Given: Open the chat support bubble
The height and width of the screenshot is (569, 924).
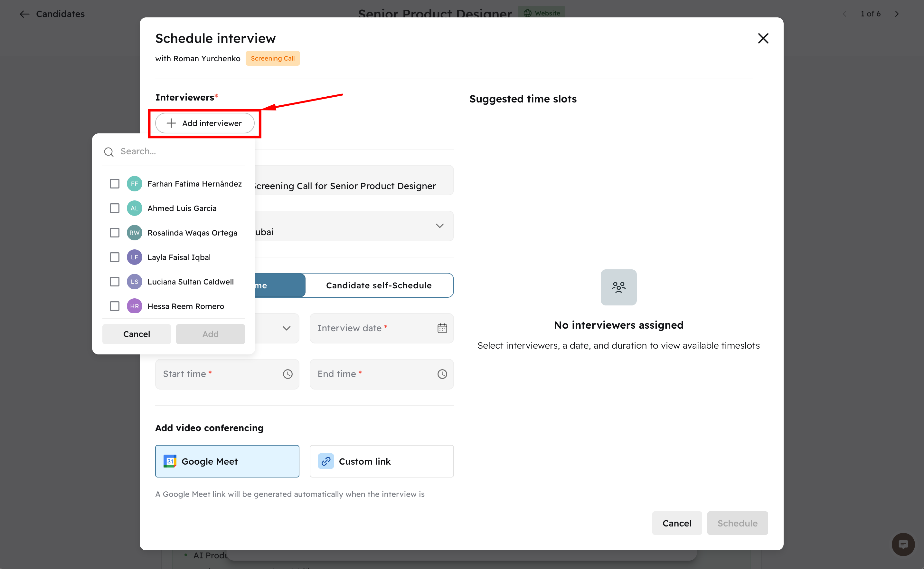Looking at the screenshot, I should point(903,544).
